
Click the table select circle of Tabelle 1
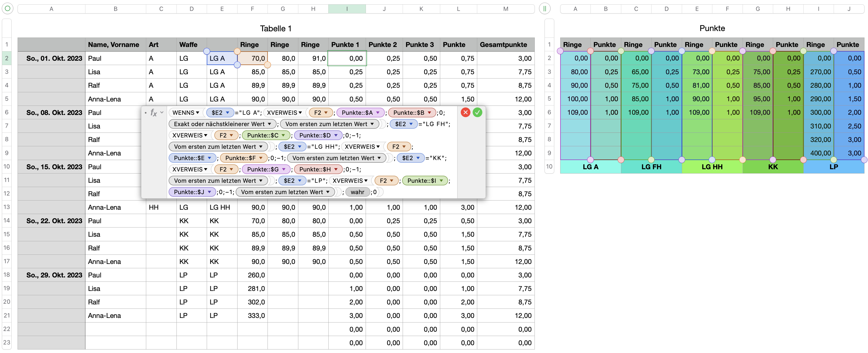coord(7,8)
